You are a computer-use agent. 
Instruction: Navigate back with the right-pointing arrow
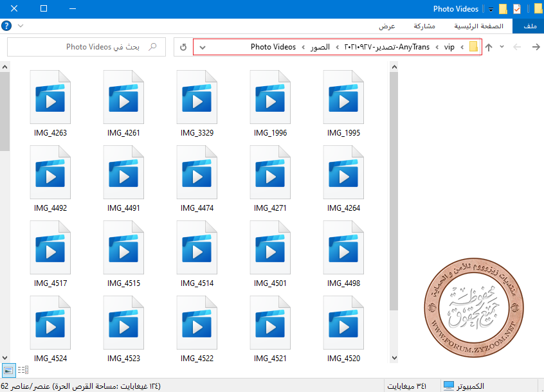pos(536,47)
